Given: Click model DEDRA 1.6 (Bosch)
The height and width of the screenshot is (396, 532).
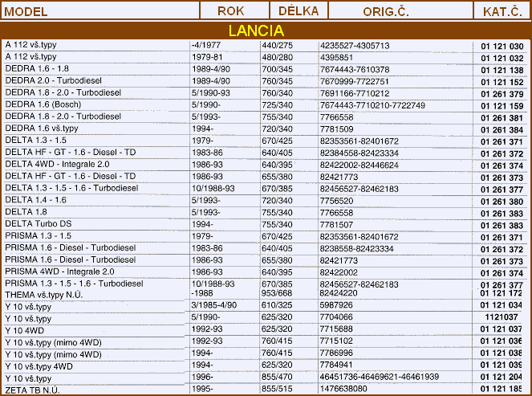Looking at the screenshot, I should click(43, 104).
